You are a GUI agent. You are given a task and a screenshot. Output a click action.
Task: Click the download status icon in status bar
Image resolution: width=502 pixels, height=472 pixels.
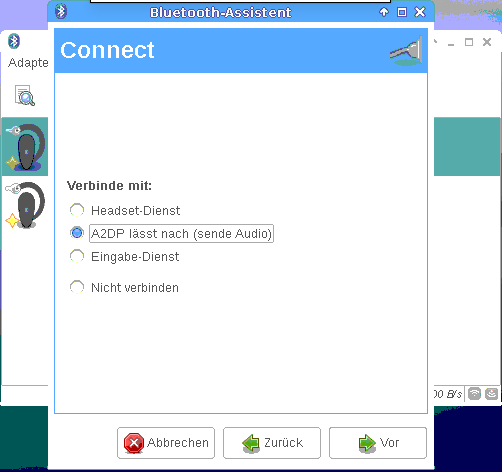click(x=491, y=394)
